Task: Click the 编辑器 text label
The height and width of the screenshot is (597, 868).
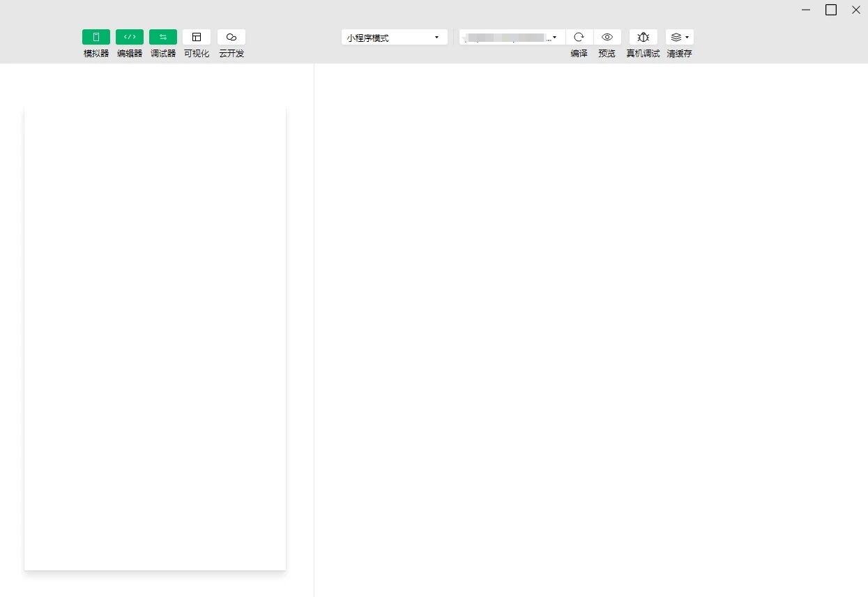Action: [x=130, y=54]
